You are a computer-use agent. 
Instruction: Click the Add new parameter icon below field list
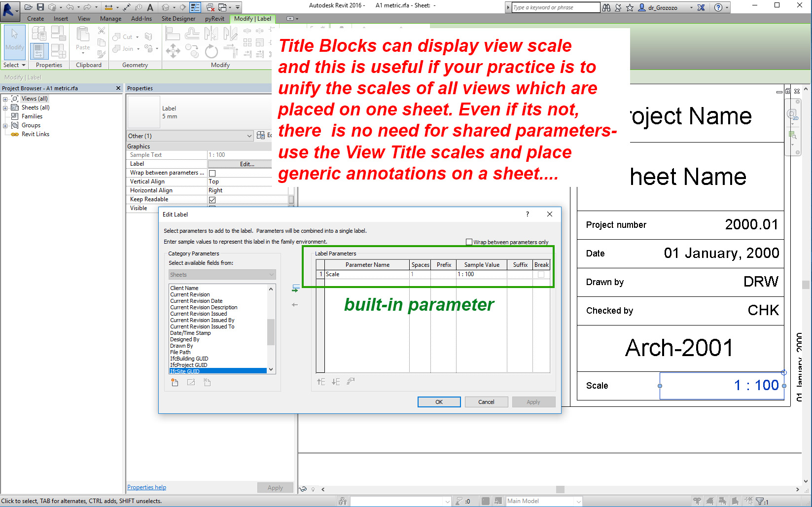[x=174, y=382]
